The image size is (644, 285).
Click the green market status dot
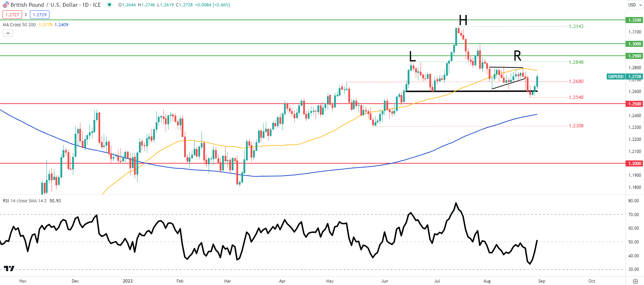[109, 5]
